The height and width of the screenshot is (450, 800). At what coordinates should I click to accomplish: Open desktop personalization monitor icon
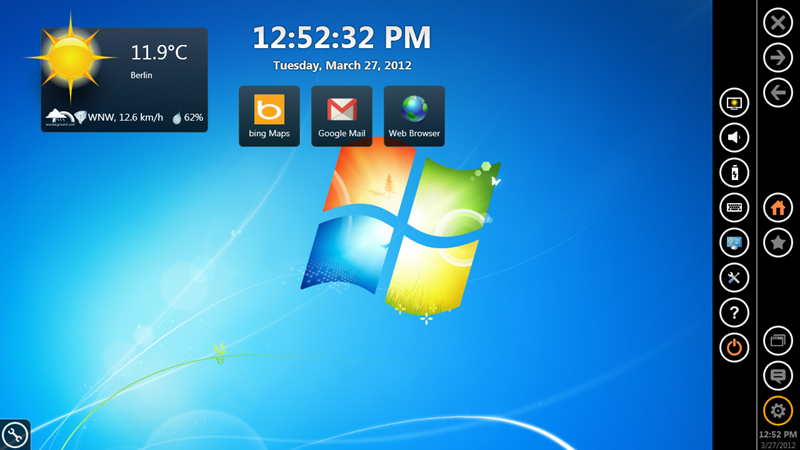[734, 242]
